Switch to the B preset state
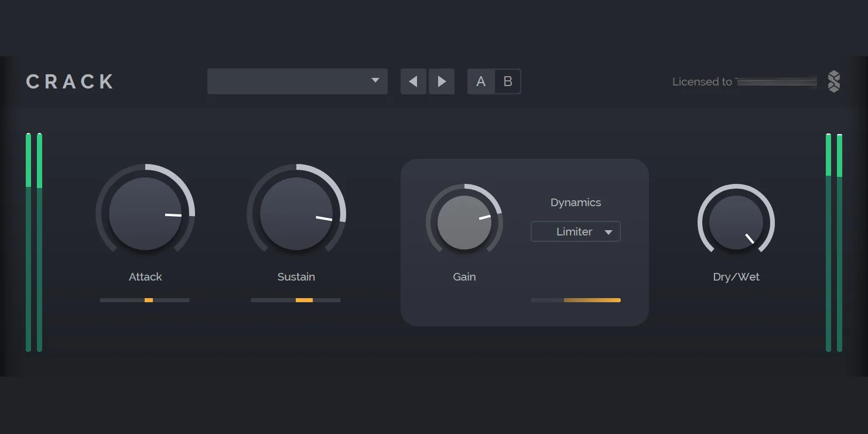The image size is (868, 434). pos(508,81)
